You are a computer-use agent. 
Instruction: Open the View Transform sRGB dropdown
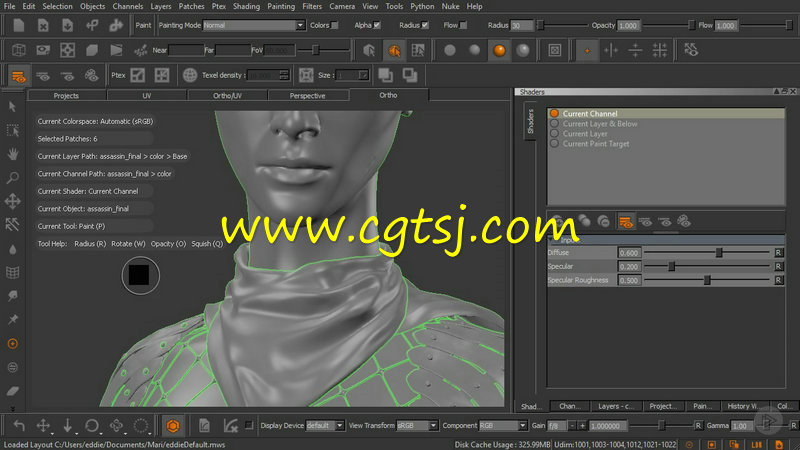[x=417, y=426]
